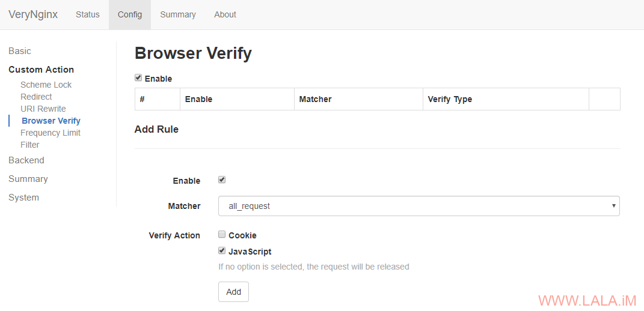Open Redirect settings in sidebar
Viewport: 644px width, 311px height.
tap(36, 97)
